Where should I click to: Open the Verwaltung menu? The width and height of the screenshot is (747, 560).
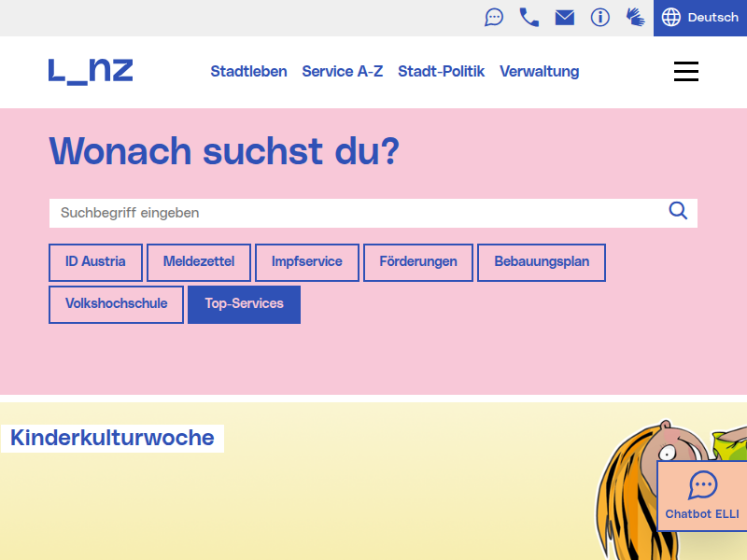tap(540, 72)
